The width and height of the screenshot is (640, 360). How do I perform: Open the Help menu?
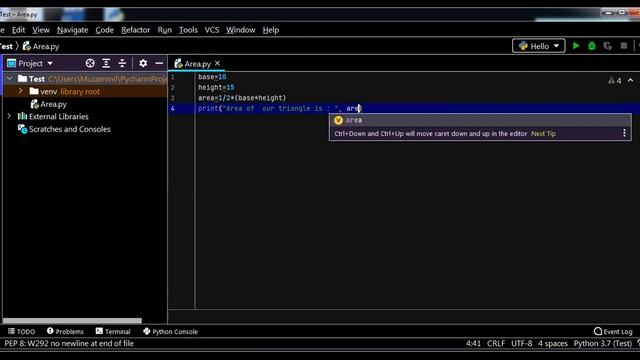point(271,30)
